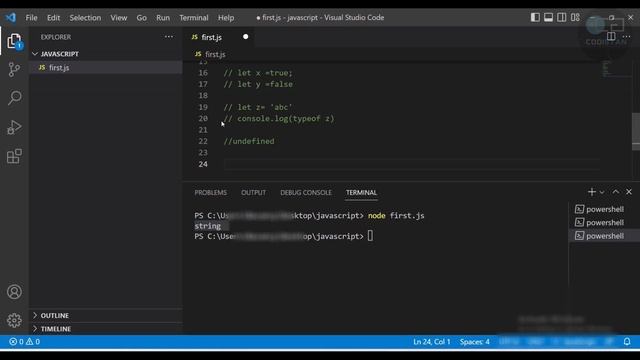Image resolution: width=640 pixels, height=360 pixels.
Task: Open the Terminal menu
Action: click(x=194, y=18)
